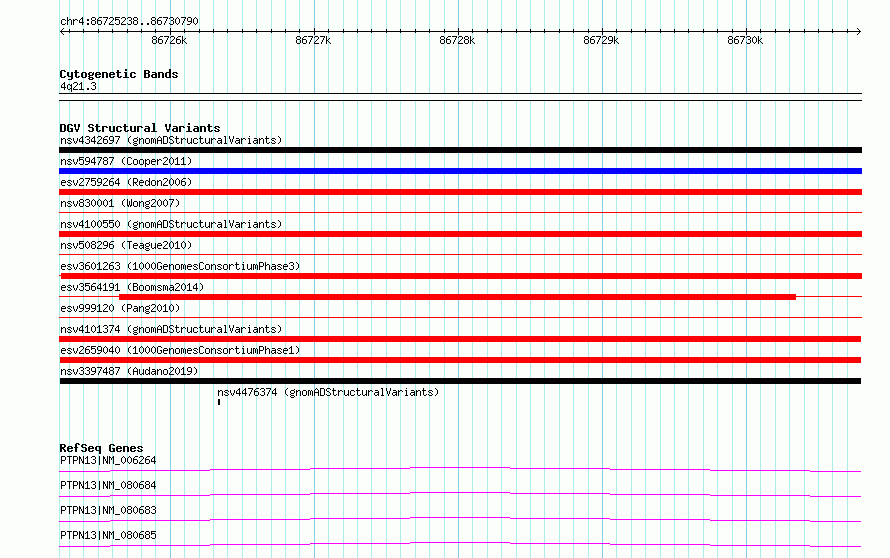Open the nsv594787 Cooper2011 variant label
This screenshot has width=890, height=558.
click(126, 161)
